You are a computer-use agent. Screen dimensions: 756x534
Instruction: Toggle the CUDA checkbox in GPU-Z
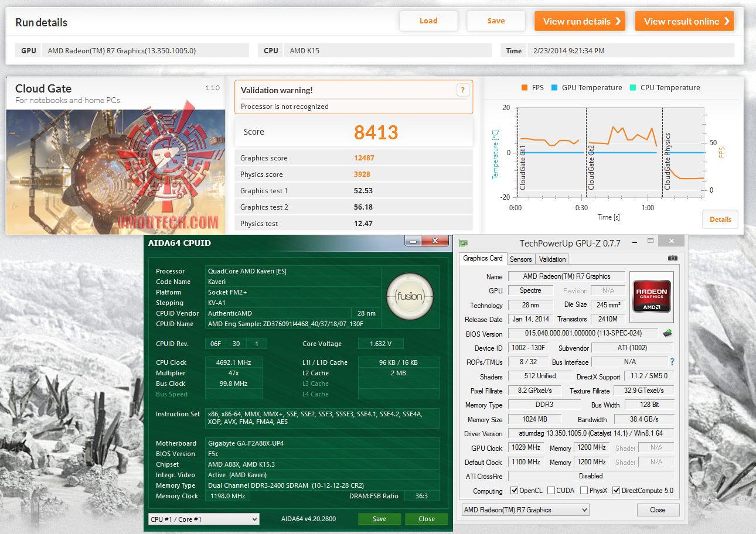pos(550,491)
